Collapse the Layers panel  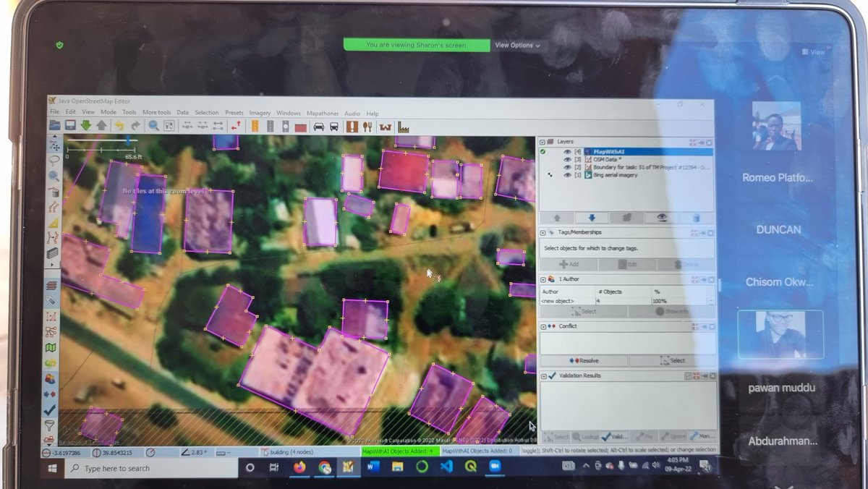click(x=543, y=143)
